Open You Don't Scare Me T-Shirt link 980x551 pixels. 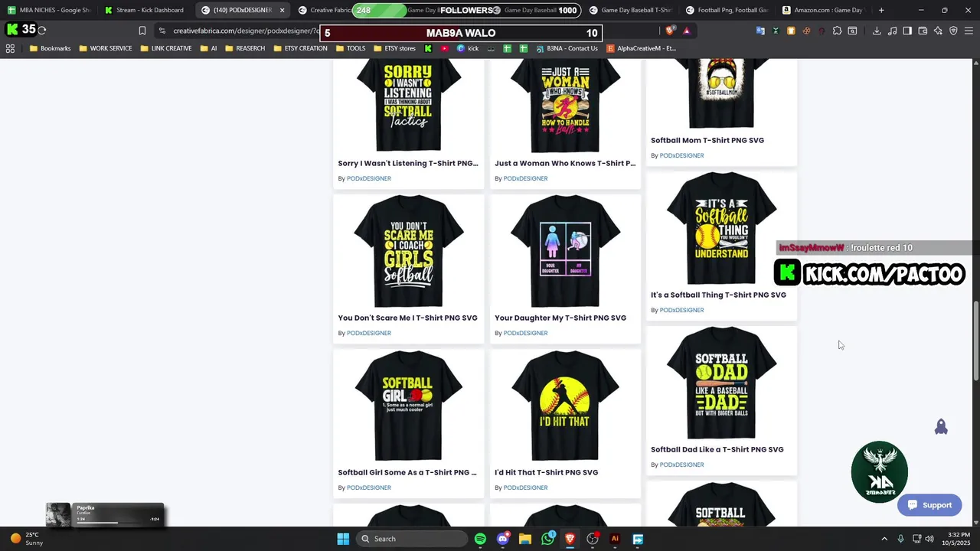pyautogui.click(x=407, y=318)
